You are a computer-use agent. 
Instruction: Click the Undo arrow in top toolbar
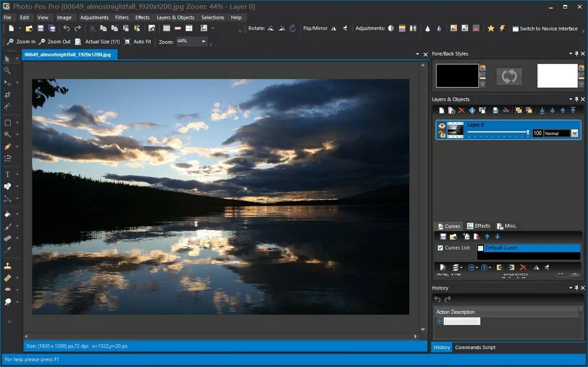coord(67,28)
